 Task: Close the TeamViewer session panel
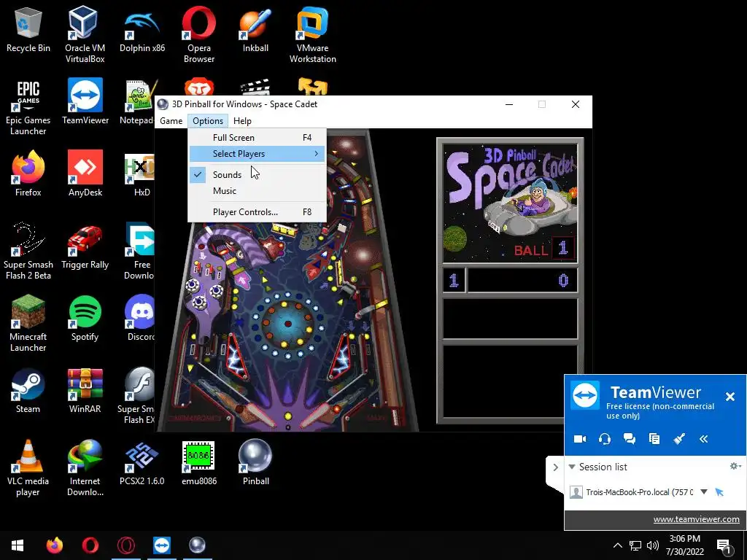pyautogui.click(x=729, y=397)
